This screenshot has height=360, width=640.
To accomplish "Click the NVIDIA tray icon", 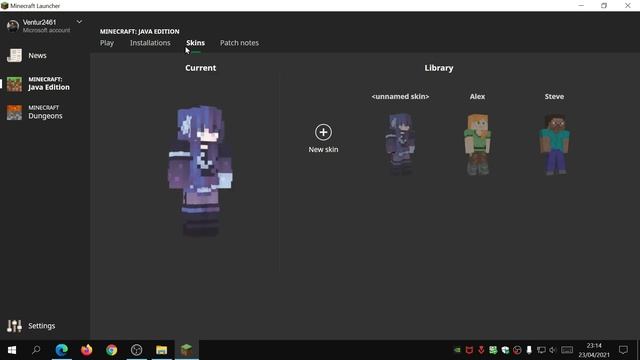I will point(457,350).
